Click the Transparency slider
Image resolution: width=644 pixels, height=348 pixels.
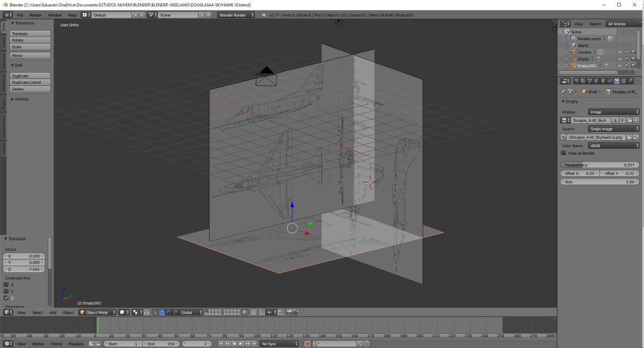pos(599,165)
